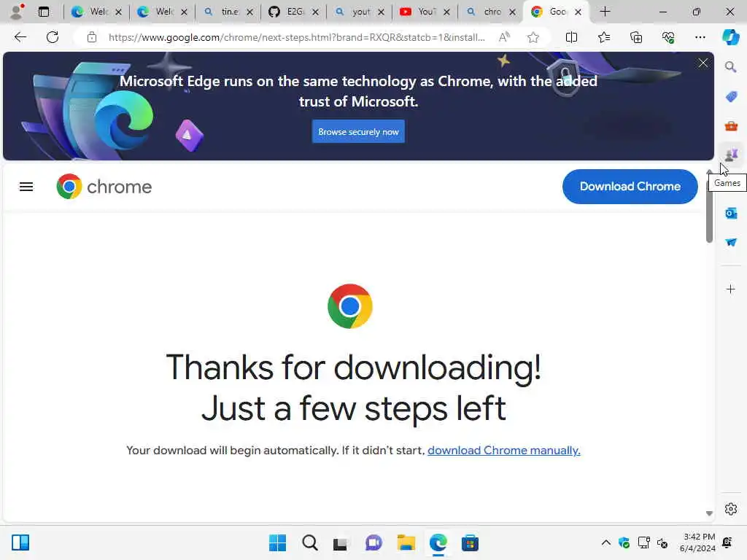Open Browser essentials heart icon
Viewport: 747px width, 560px height.
[668, 37]
